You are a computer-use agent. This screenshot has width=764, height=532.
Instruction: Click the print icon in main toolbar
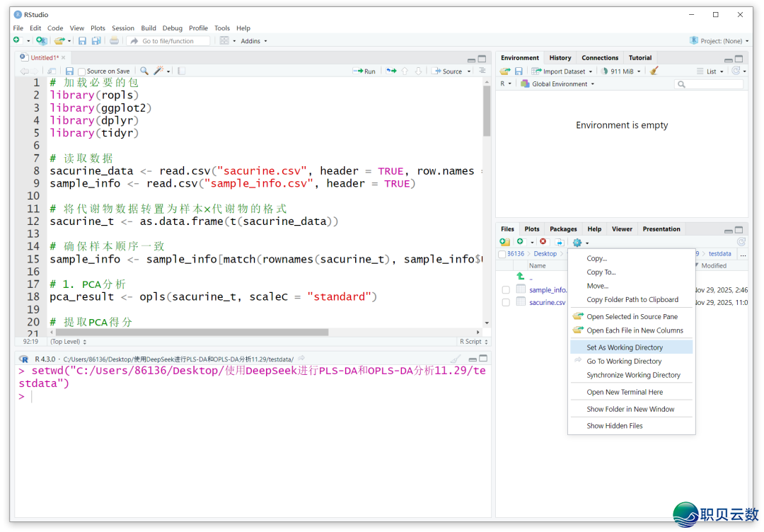tap(114, 41)
